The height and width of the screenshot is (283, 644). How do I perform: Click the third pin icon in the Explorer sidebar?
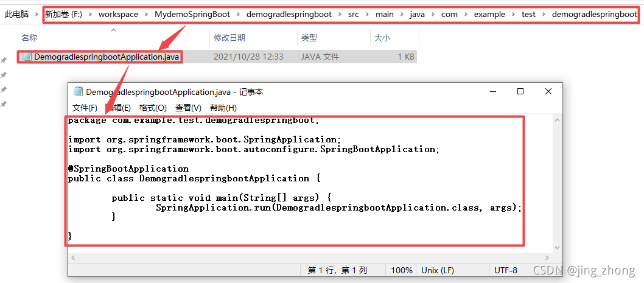pos(3,89)
